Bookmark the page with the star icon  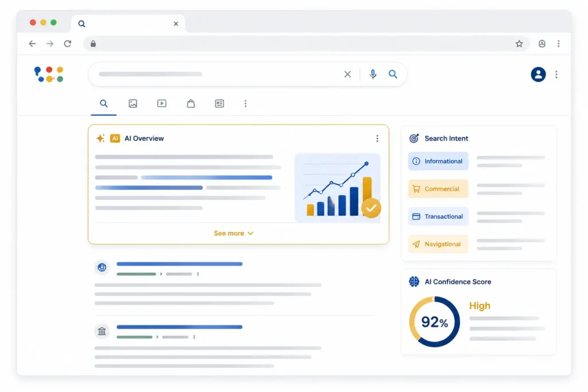click(519, 44)
